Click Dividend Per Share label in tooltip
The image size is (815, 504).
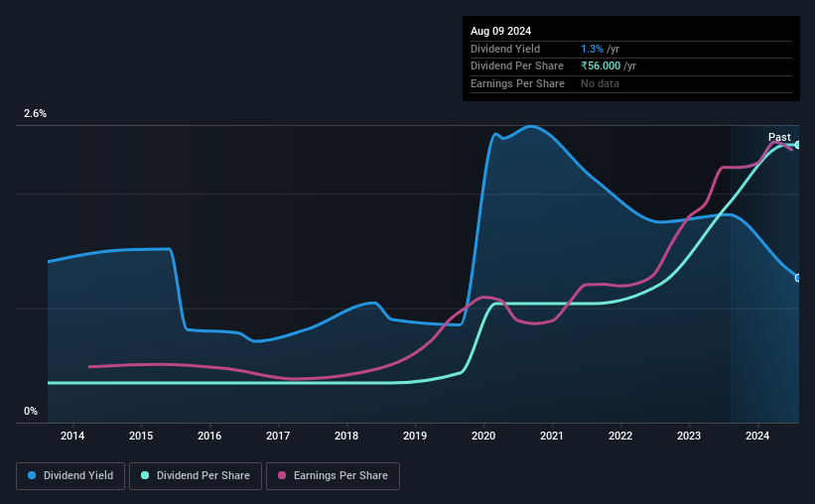coord(516,66)
